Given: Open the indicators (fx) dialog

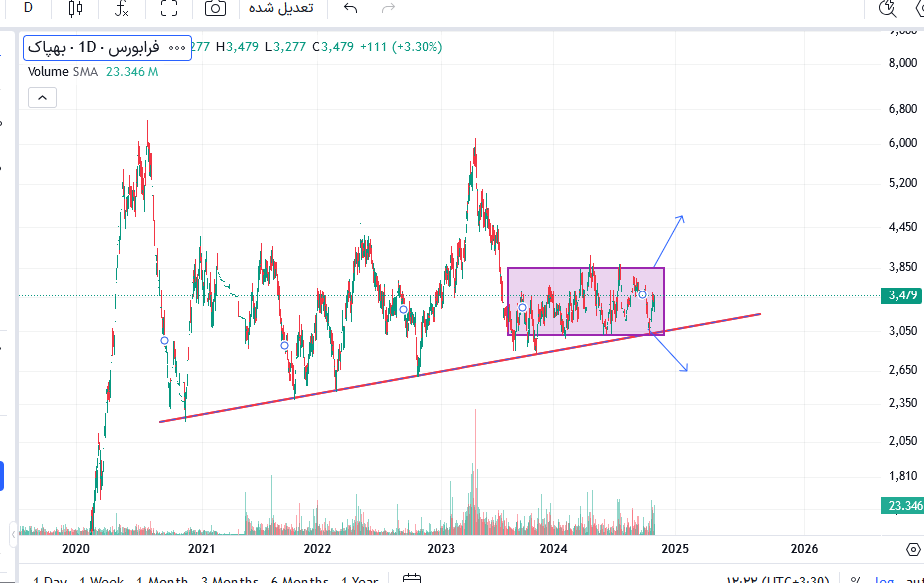Looking at the screenshot, I should [122, 8].
